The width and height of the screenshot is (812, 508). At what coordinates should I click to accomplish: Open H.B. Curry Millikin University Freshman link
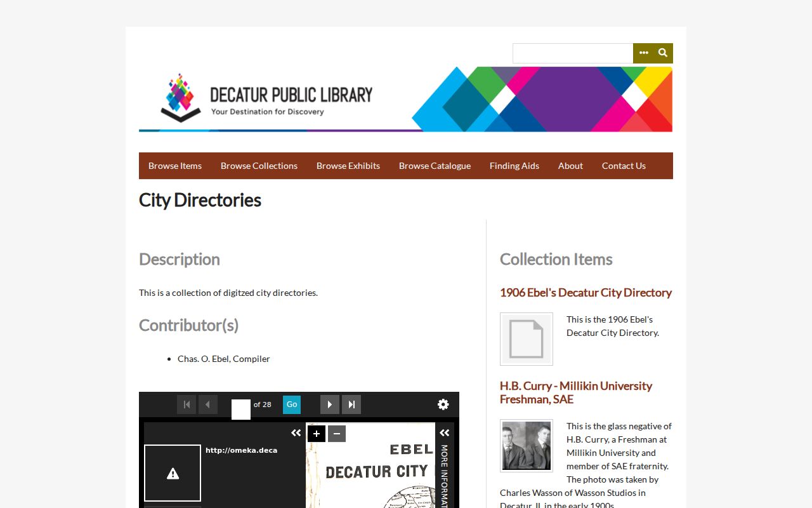tap(576, 392)
